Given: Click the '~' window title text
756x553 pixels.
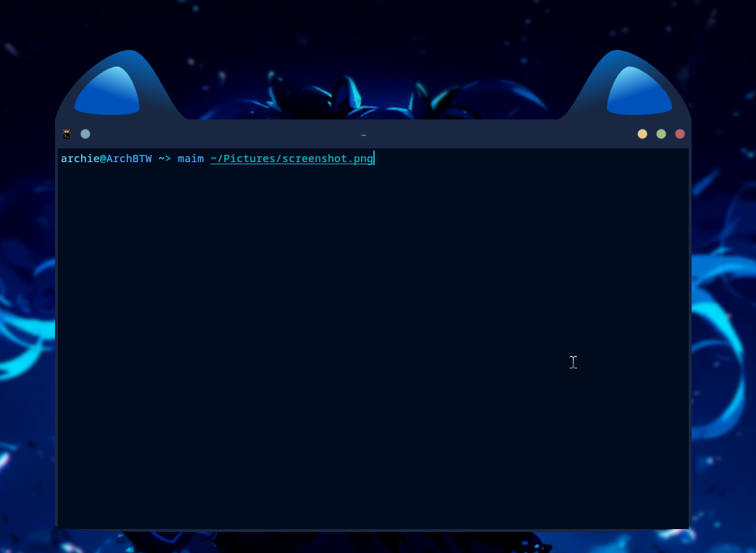Looking at the screenshot, I should point(364,135).
